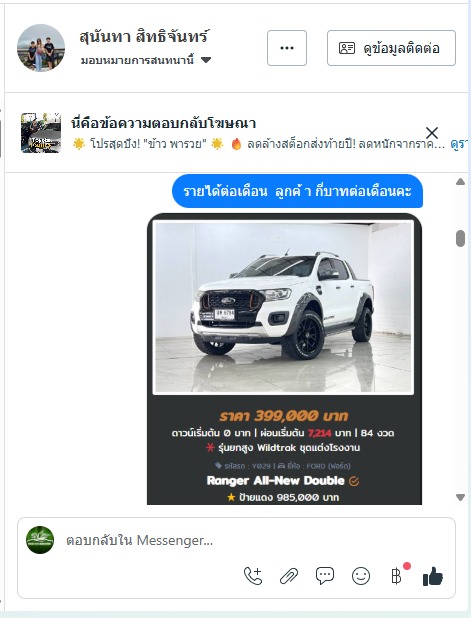Click the green page avatar icon

click(40, 540)
